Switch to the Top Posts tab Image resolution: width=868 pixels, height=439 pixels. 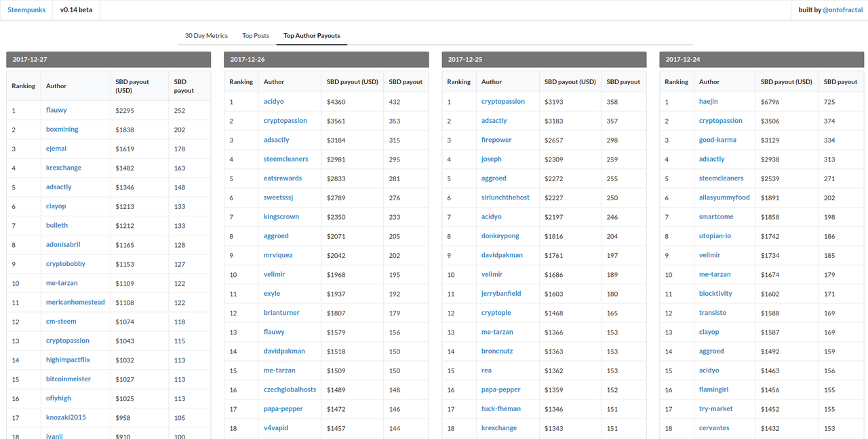pos(256,35)
